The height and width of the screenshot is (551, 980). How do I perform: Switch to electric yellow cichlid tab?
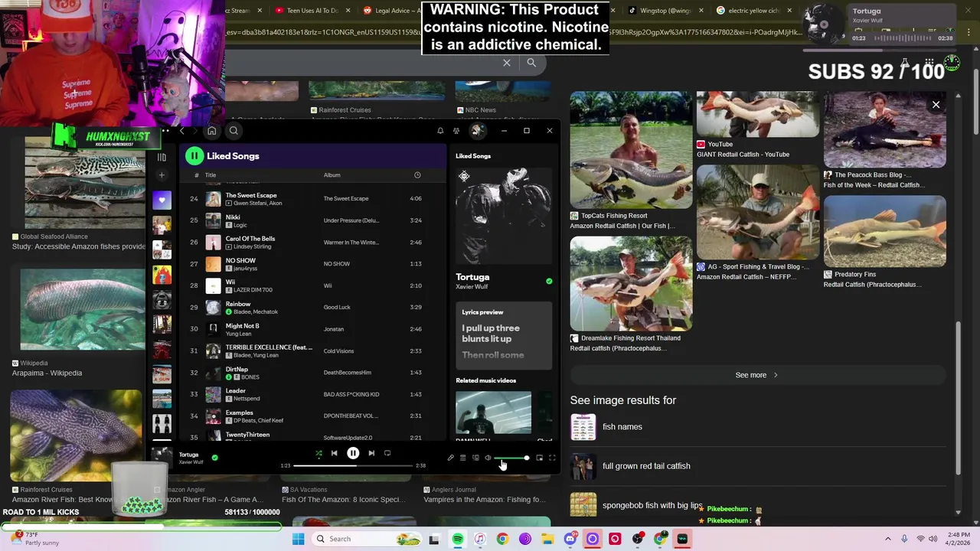pyautogui.click(x=758, y=11)
